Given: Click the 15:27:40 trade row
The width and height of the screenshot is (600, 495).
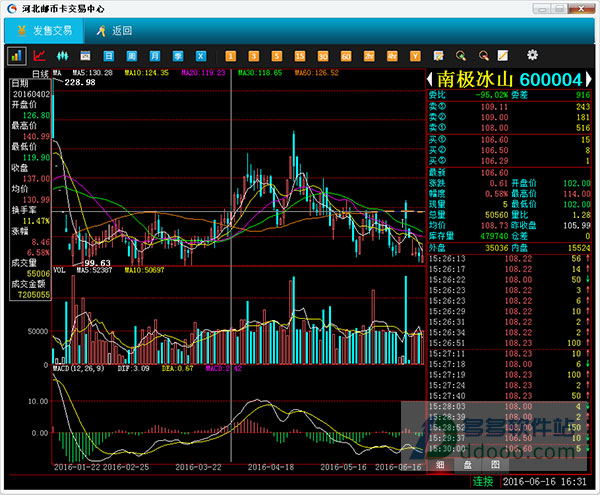Looking at the screenshot, I should coord(509,396).
